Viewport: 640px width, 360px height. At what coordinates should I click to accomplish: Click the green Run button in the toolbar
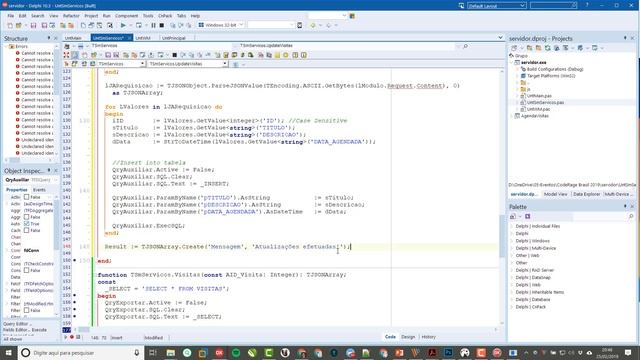pyautogui.click(x=123, y=25)
